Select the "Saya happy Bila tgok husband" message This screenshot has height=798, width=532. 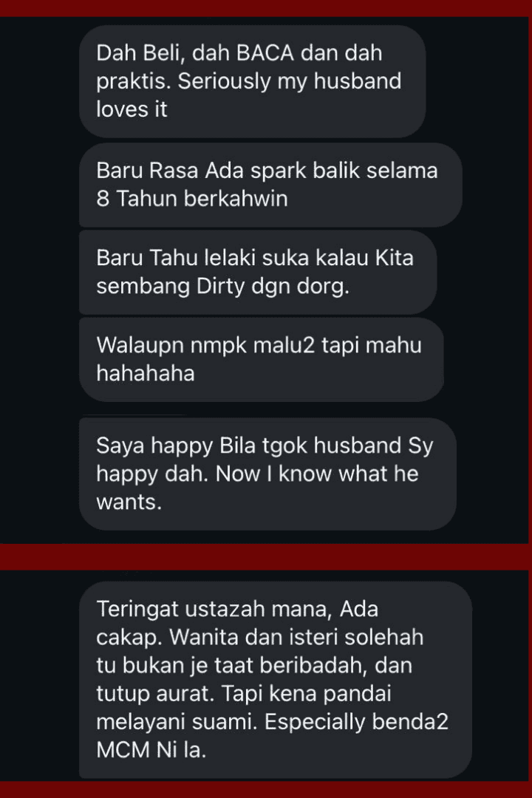267,474
